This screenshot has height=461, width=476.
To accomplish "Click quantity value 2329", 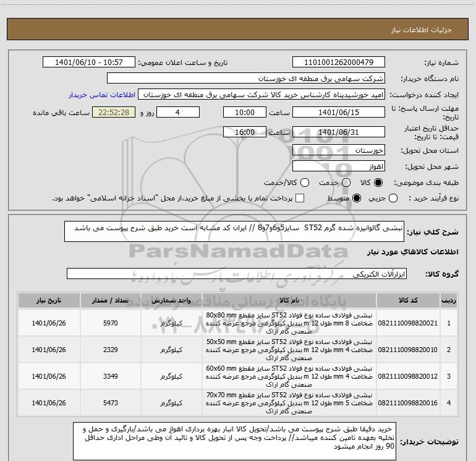I will (111, 350).
